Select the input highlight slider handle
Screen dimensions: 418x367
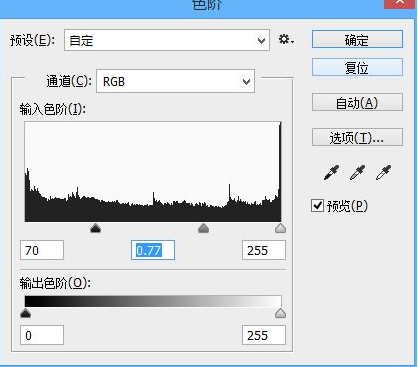pos(281,228)
